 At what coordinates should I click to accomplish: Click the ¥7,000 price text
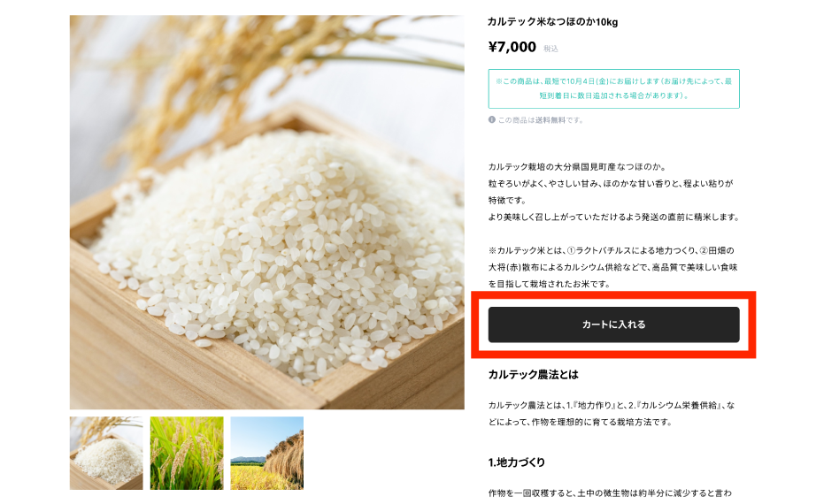pos(512,47)
